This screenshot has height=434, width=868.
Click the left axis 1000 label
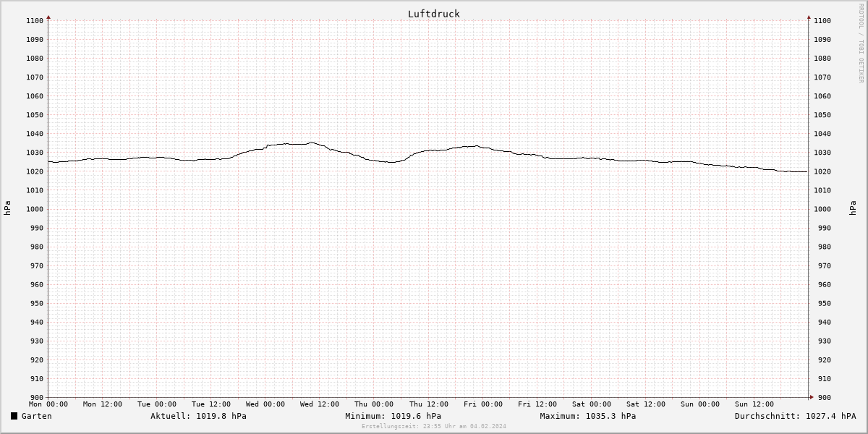click(35, 209)
